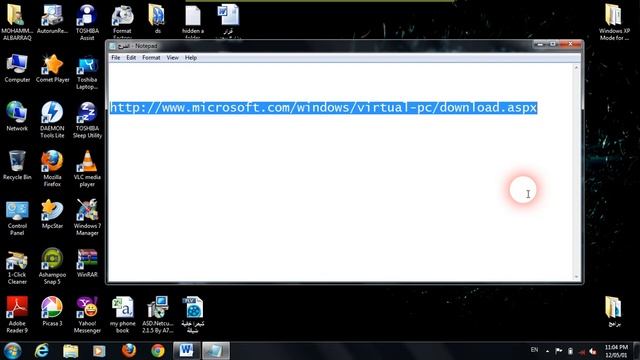Select the Control Panel desktop icon

(17, 218)
